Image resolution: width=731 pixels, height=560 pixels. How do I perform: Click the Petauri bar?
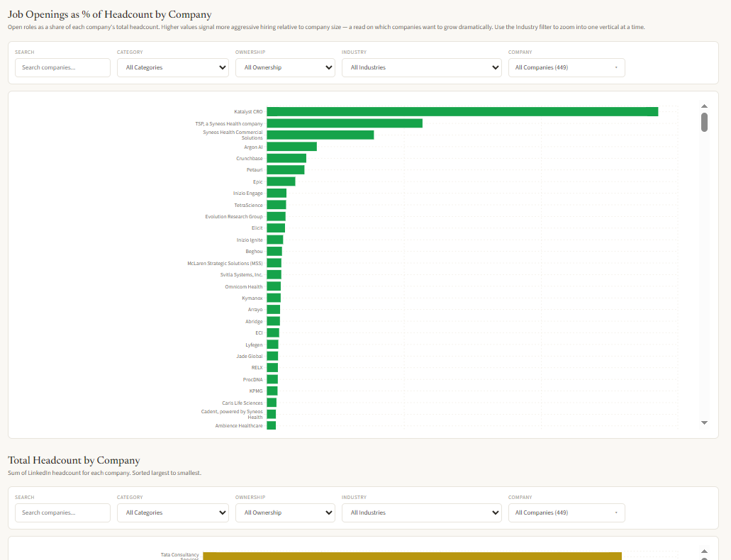(x=286, y=169)
